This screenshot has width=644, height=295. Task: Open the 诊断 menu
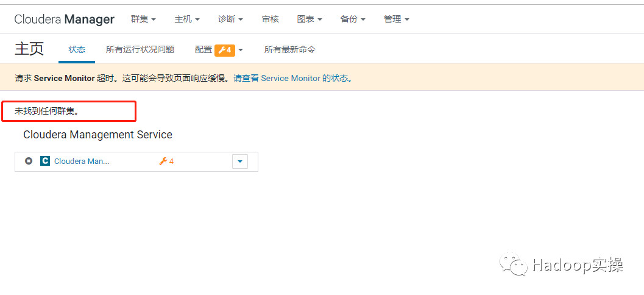point(230,20)
